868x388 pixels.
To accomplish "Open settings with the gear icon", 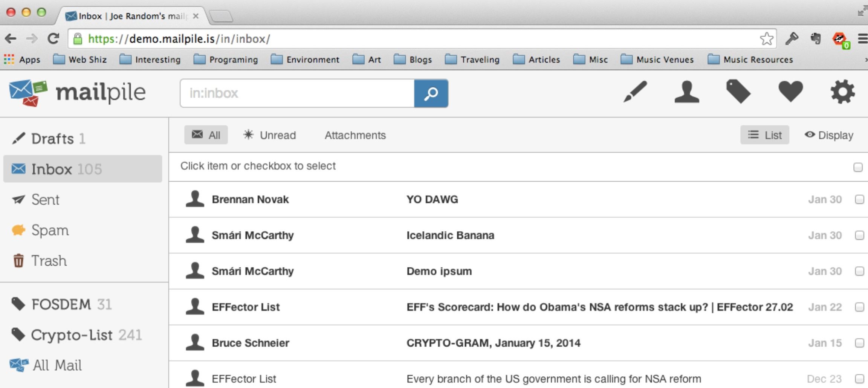I will tap(842, 92).
